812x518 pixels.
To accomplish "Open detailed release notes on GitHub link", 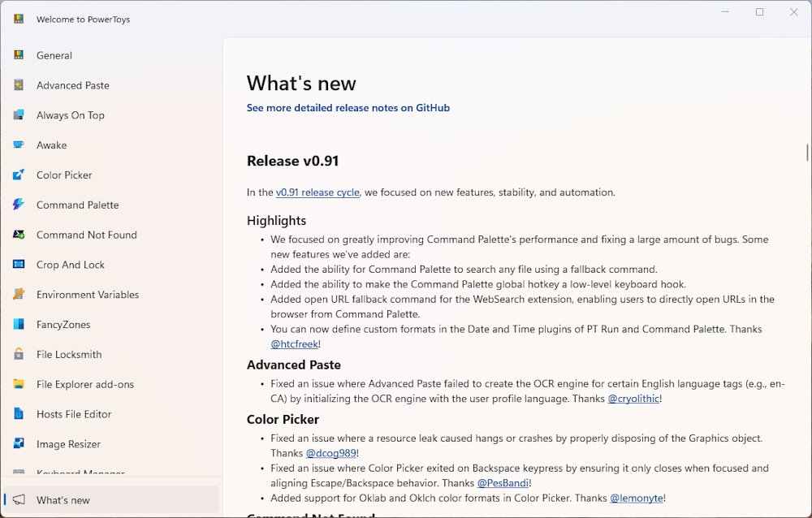I will 348,108.
